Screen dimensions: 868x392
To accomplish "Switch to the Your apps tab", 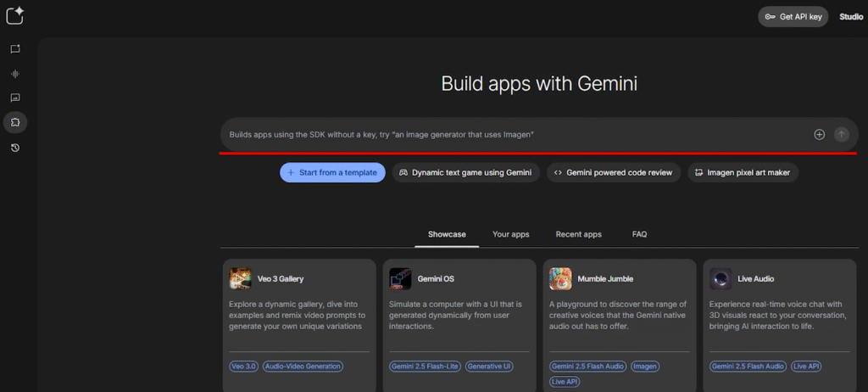I will [x=511, y=234].
